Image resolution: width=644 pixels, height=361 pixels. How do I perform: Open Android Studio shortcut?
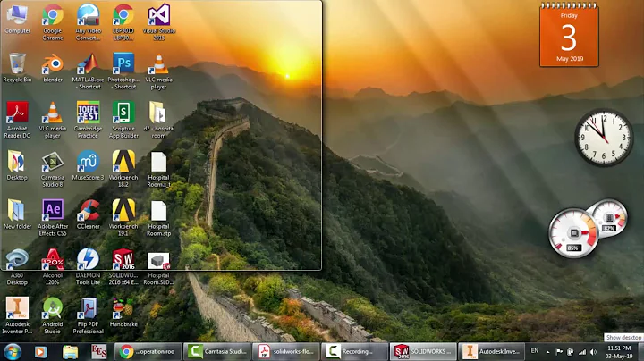tap(53, 315)
